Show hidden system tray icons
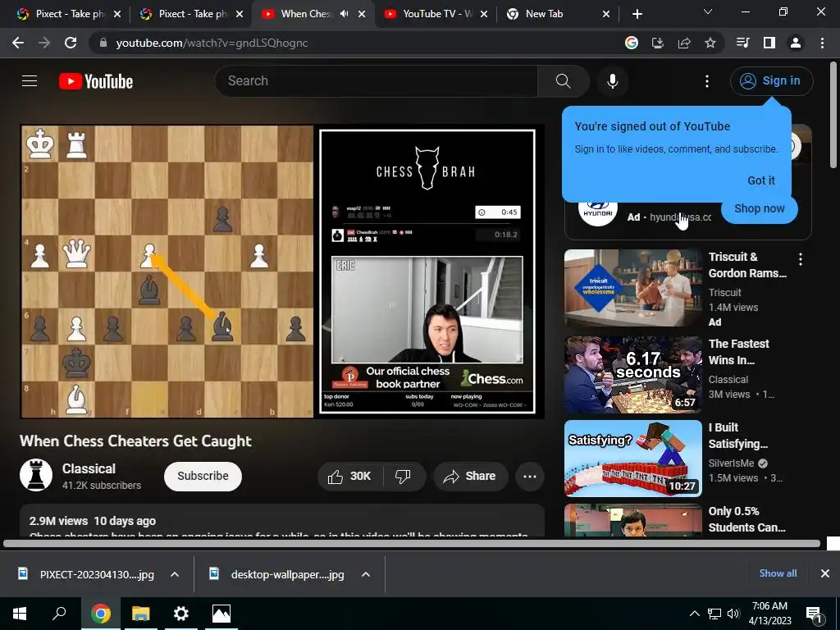 [694, 614]
